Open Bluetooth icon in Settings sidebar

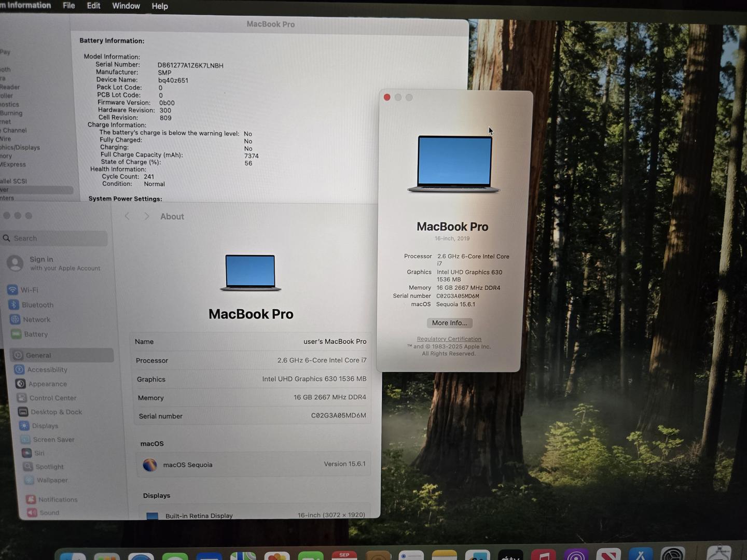[x=14, y=304]
